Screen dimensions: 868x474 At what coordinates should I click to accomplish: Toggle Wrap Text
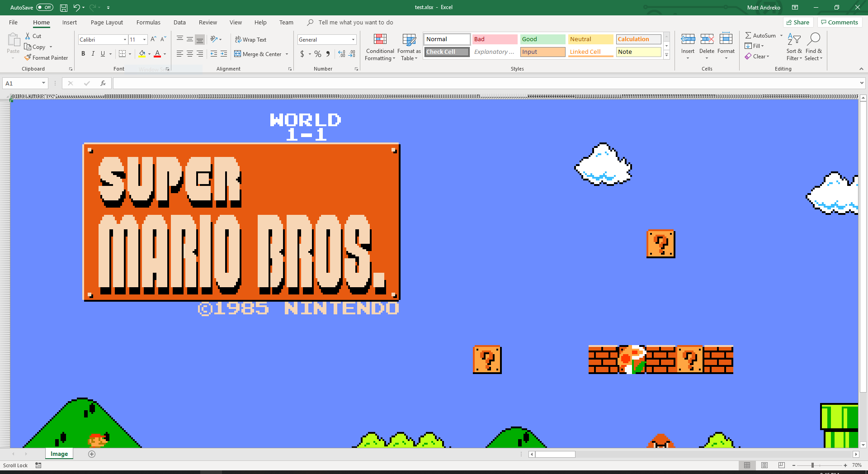250,39
